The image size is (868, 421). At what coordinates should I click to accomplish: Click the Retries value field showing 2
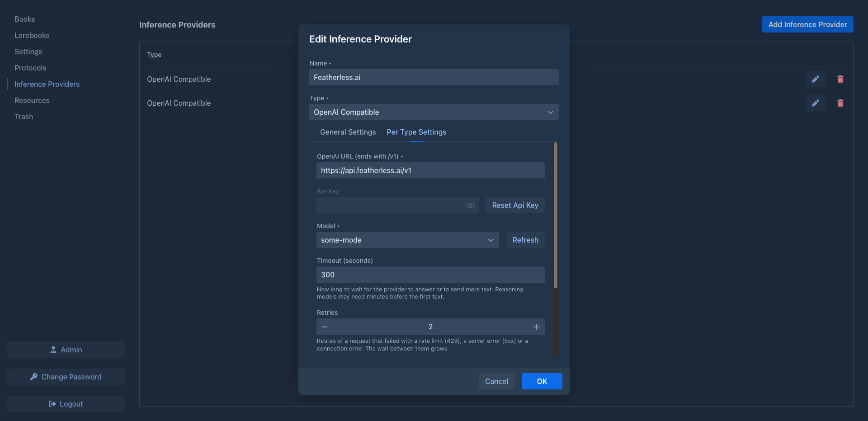tap(430, 327)
